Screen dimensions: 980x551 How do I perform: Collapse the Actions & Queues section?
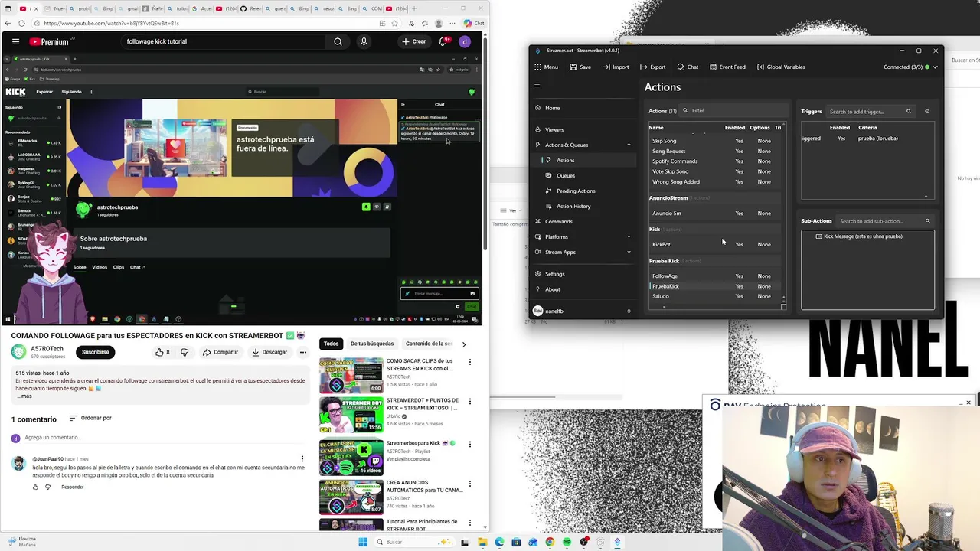tap(583, 145)
